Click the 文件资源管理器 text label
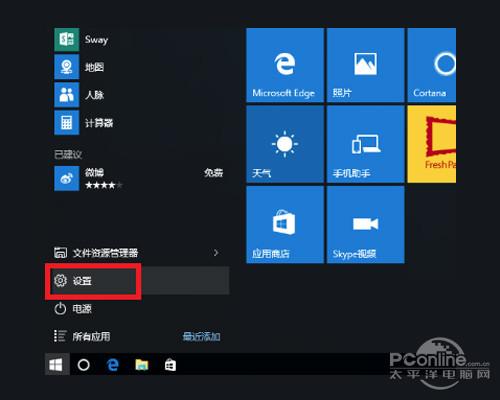The width and height of the screenshot is (500, 400). (105, 253)
